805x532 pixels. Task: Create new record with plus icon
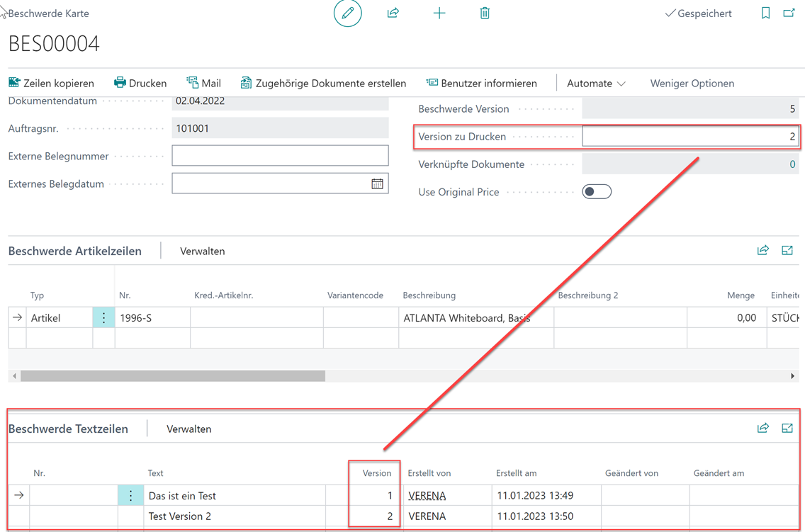(439, 13)
